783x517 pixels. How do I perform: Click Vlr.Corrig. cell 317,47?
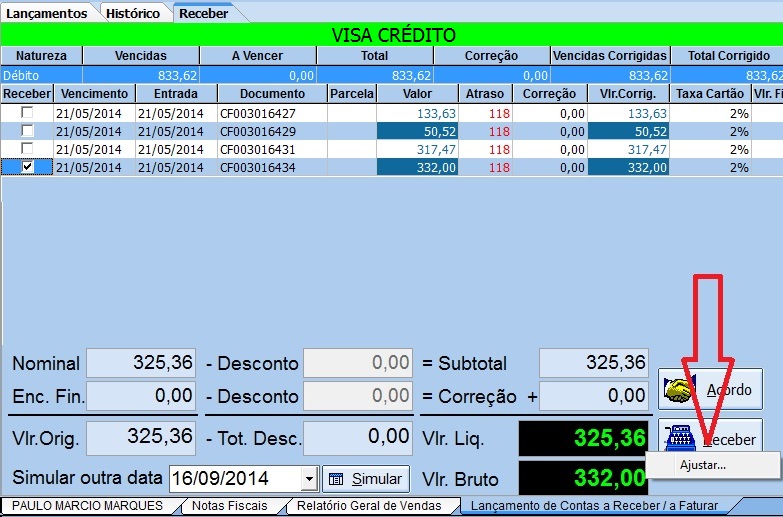[x=628, y=149]
